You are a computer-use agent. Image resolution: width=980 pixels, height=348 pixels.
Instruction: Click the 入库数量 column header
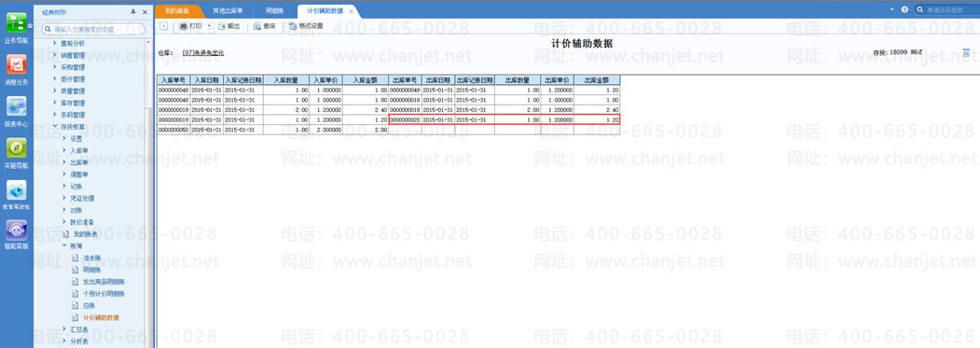pos(285,80)
